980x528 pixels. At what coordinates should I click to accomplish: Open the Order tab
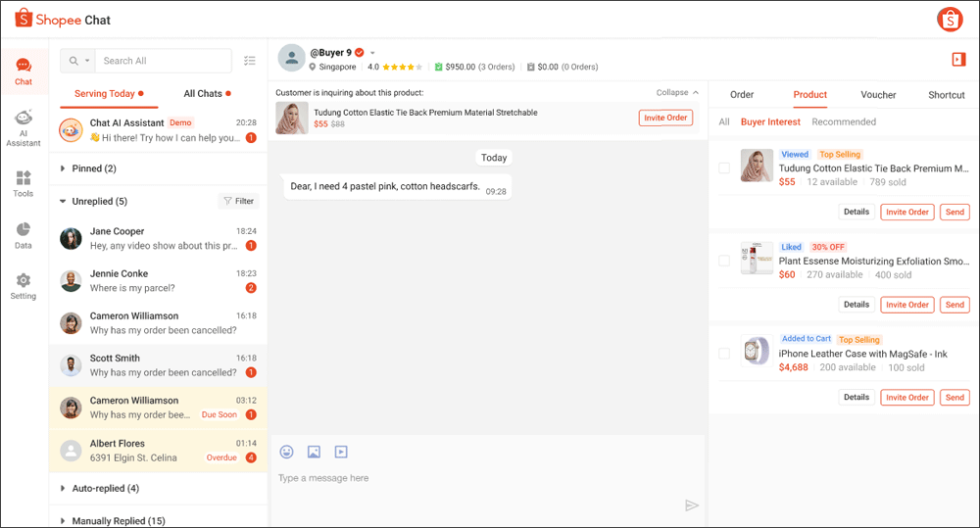742,95
